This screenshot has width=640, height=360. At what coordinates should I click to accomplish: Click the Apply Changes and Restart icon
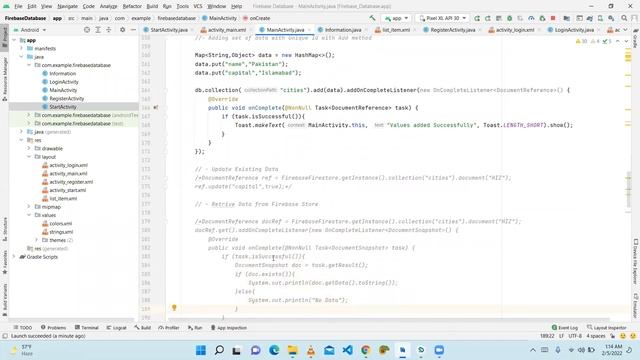tap(477, 18)
